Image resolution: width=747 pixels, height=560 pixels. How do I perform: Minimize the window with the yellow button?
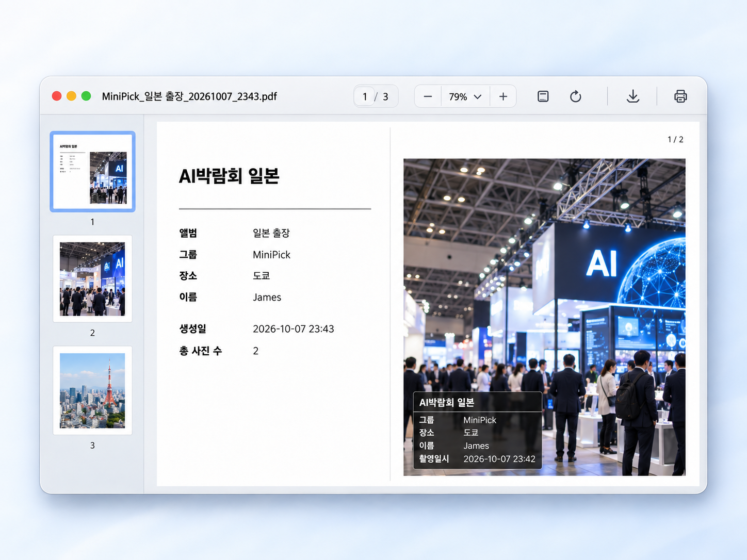[71, 96]
